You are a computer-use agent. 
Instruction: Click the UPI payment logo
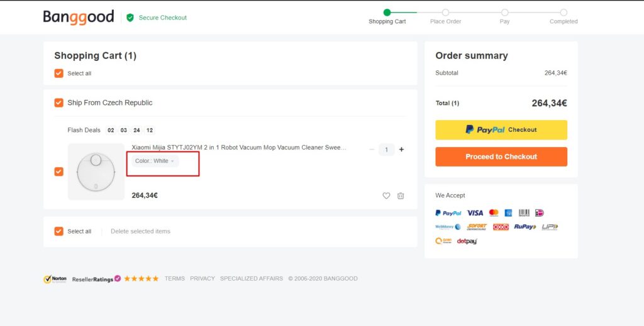click(x=550, y=227)
